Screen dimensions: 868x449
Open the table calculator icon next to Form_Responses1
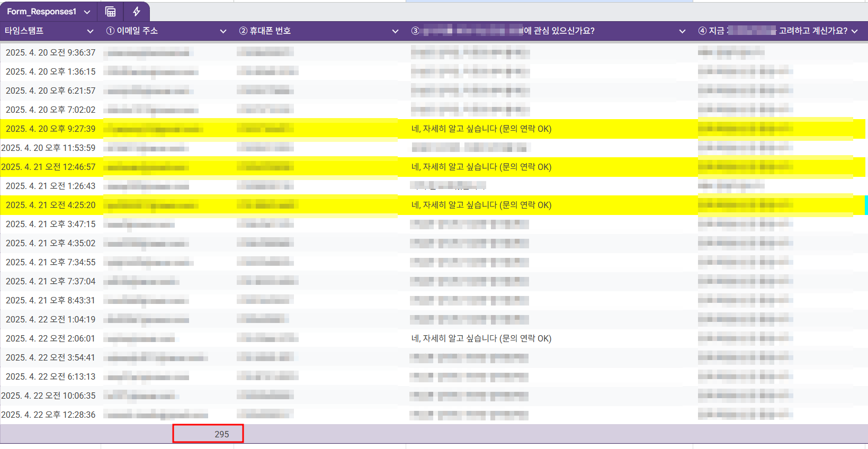click(x=111, y=11)
